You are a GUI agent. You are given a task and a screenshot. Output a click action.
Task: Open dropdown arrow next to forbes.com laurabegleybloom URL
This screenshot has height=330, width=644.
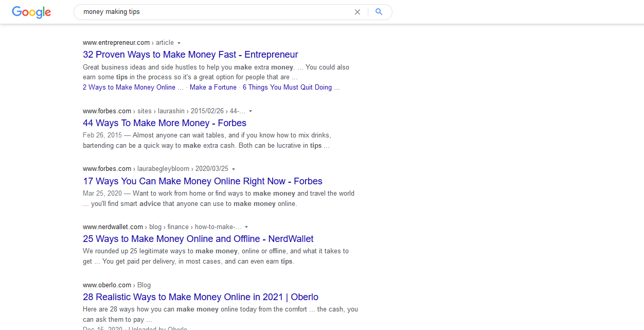coord(234,169)
